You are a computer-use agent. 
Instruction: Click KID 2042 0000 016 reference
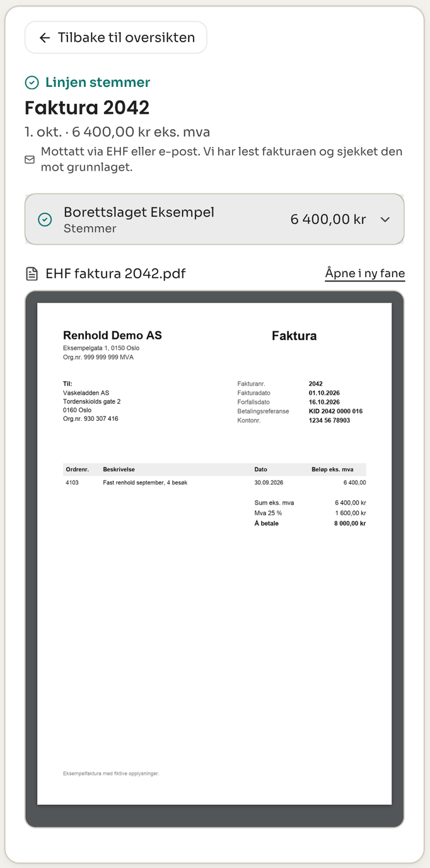tap(335, 411)
